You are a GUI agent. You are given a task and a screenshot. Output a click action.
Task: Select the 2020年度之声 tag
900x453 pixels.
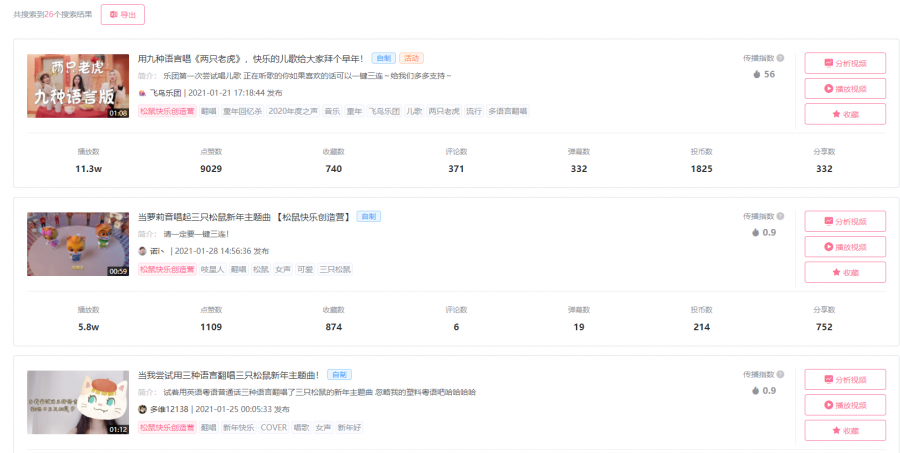293,111
